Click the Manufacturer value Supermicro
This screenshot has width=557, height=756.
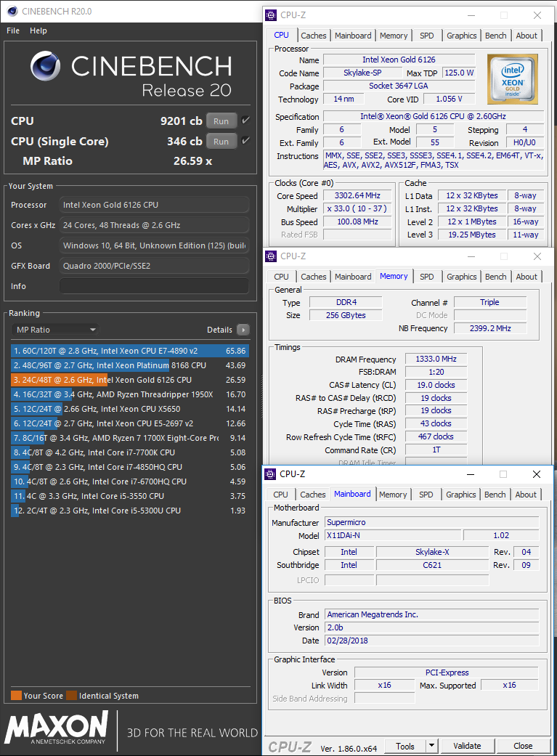431,523
